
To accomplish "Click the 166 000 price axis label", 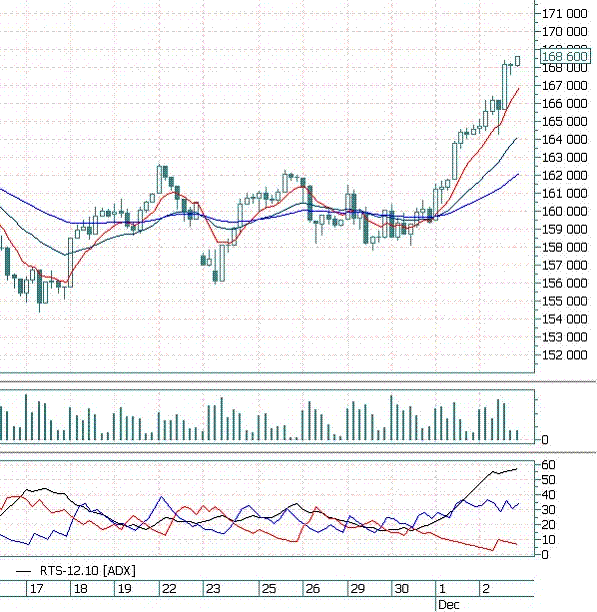I will click(x=565, y=103).
